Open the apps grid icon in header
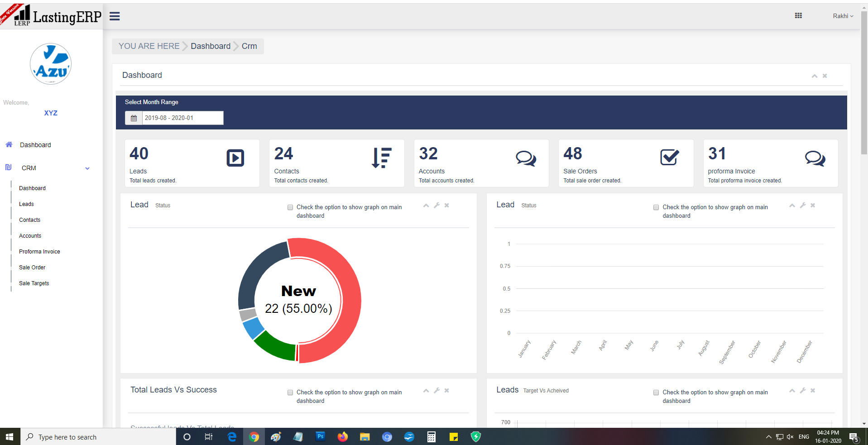868x445 pixels. (798, 16)
